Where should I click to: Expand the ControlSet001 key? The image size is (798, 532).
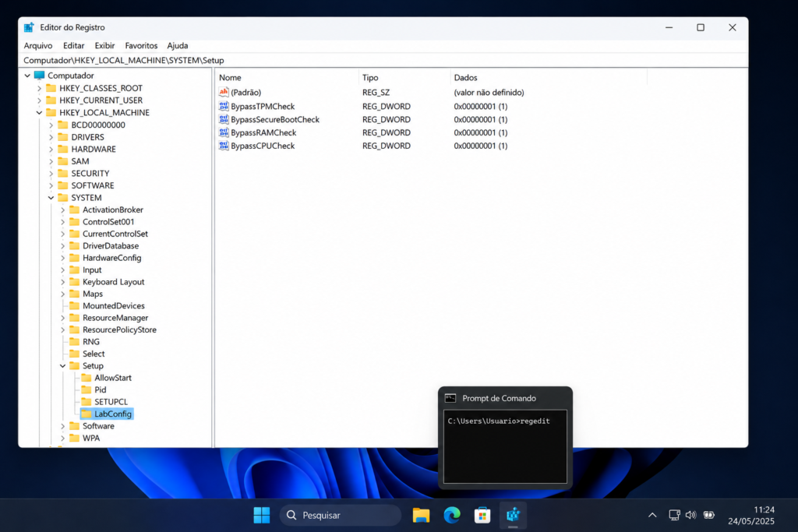[x=62, y=222]
